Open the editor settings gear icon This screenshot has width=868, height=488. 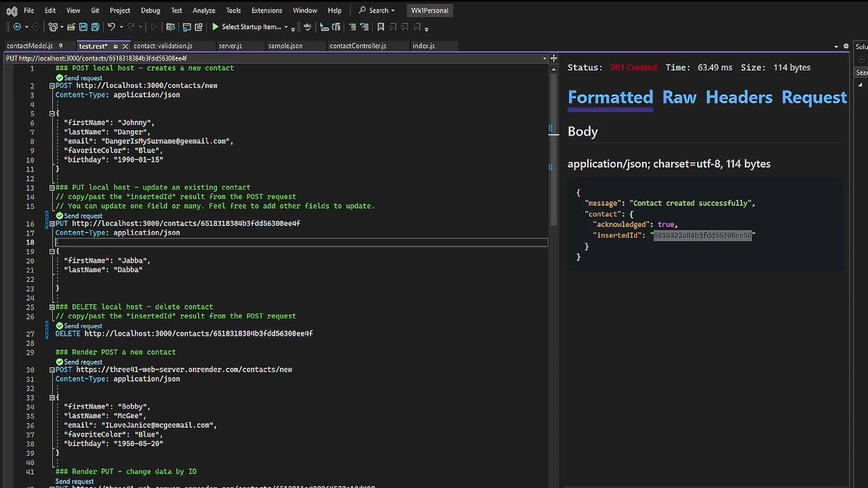(x=846, y=46)
